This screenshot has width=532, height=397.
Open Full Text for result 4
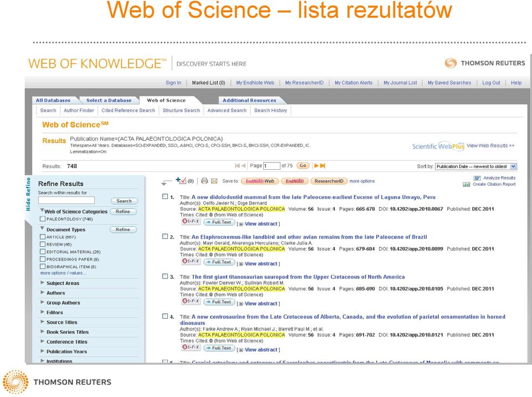[219, 348]
